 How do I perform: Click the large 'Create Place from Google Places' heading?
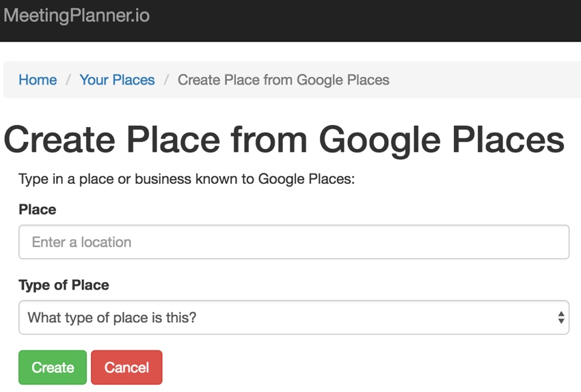[x=284, y=139]
